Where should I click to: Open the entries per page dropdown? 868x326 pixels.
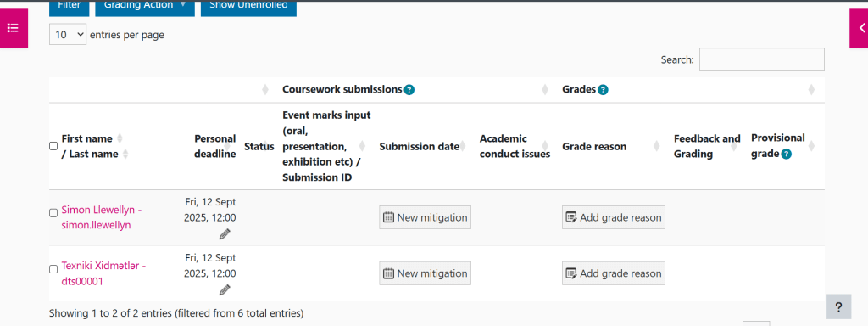pos(68,34)
